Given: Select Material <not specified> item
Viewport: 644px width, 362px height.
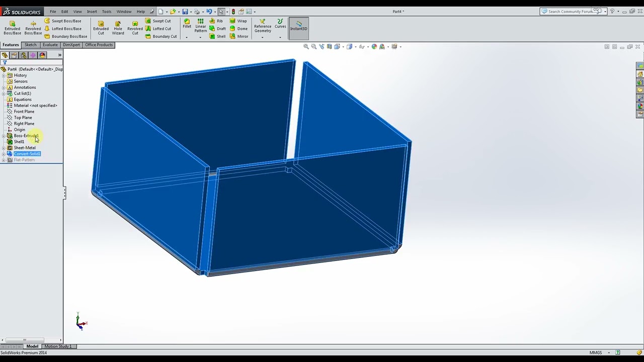Looking at the screenshot, I should [x=35, y=106].
